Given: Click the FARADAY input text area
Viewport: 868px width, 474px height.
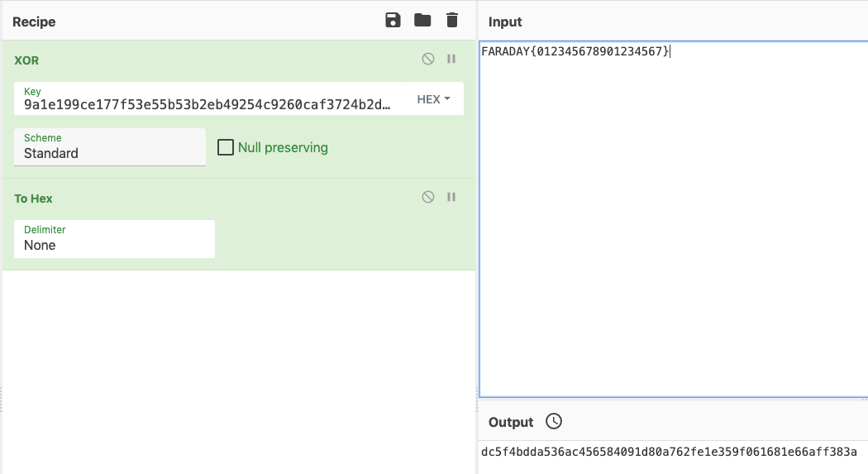Looking at the screenshot, I should (x=673, y=218).
